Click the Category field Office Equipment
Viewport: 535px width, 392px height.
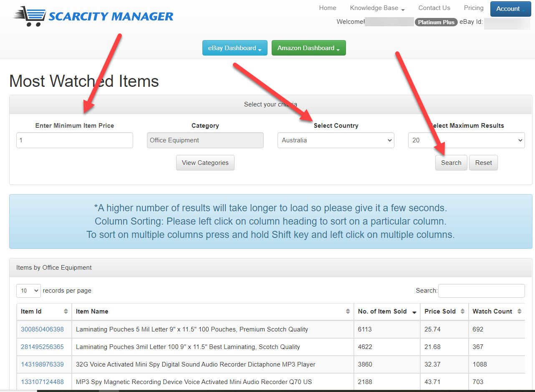pyautogui.click(x=205, y=140)
